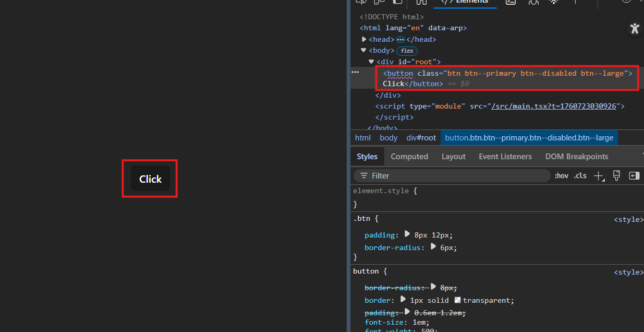Open the Network wifi icon tool
The height and width of the screenshot is (332, 644).
pos(554,2)
